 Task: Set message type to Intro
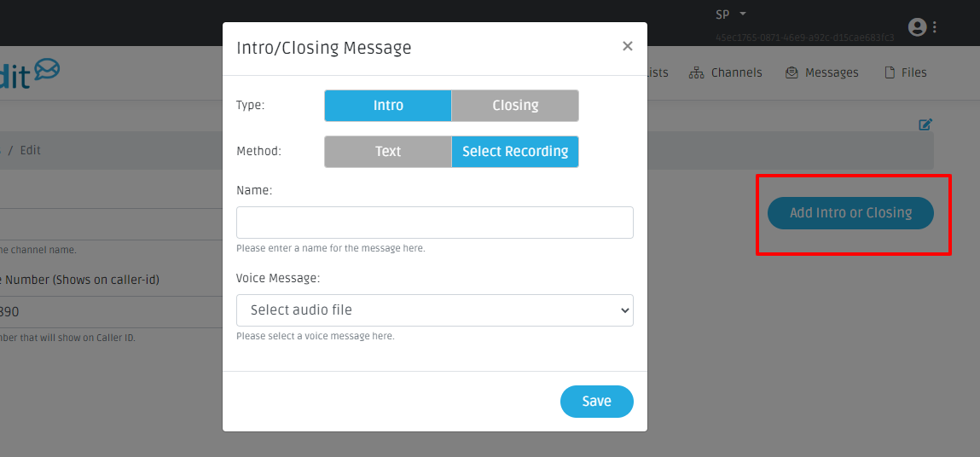(x=388, y=106)
